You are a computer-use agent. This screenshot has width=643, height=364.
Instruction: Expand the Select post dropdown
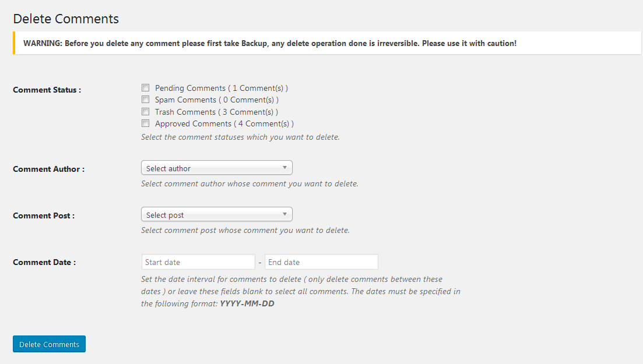(x=216, y=215)
